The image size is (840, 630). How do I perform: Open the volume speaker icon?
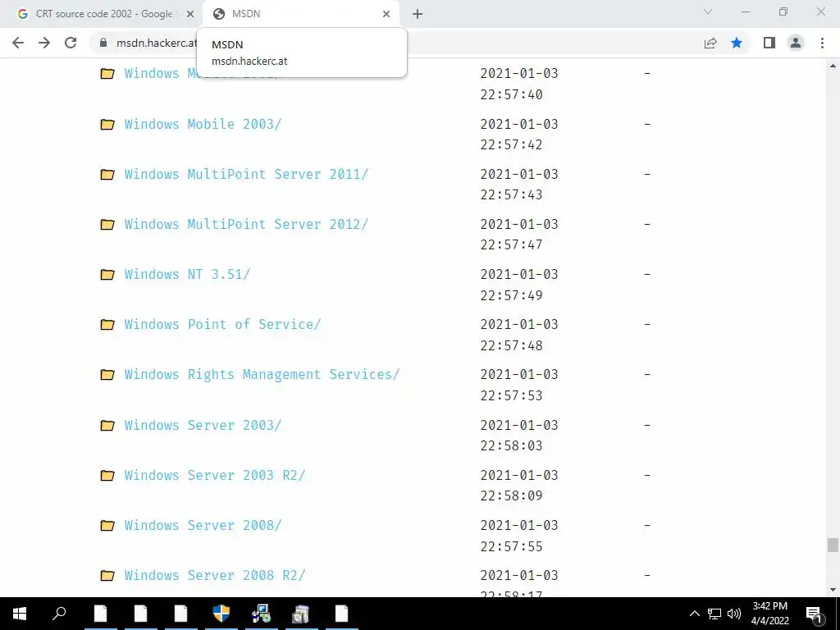tap(734, 614)
